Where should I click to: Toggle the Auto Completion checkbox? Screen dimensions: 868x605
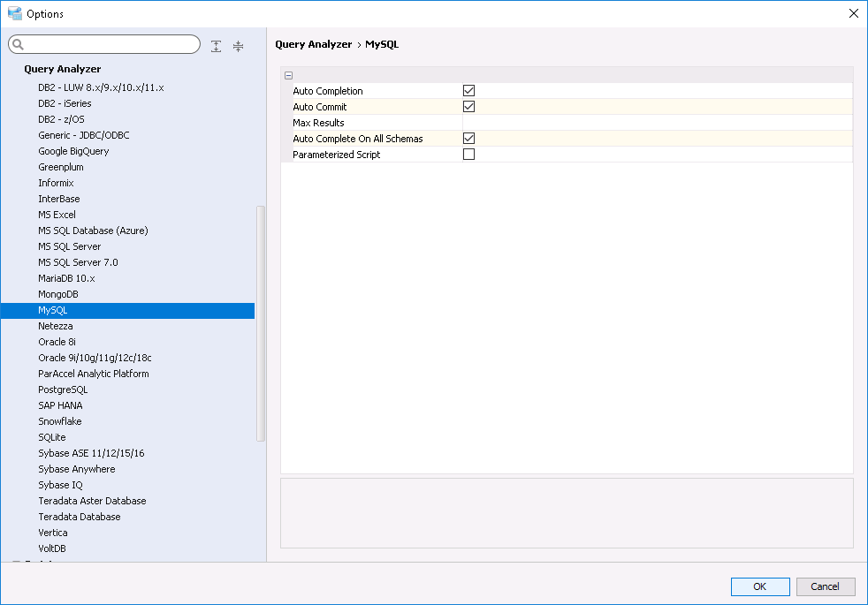pos(469,91)
